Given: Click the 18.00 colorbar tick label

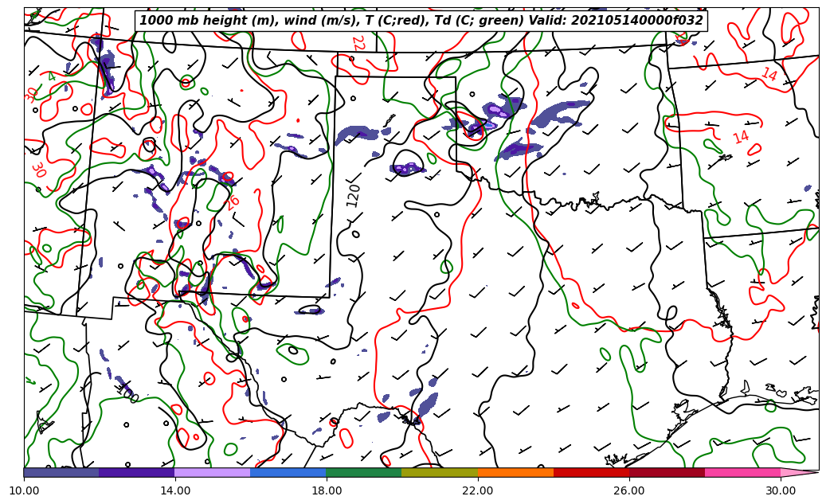Looking at the screenshot, I should 327,490.
